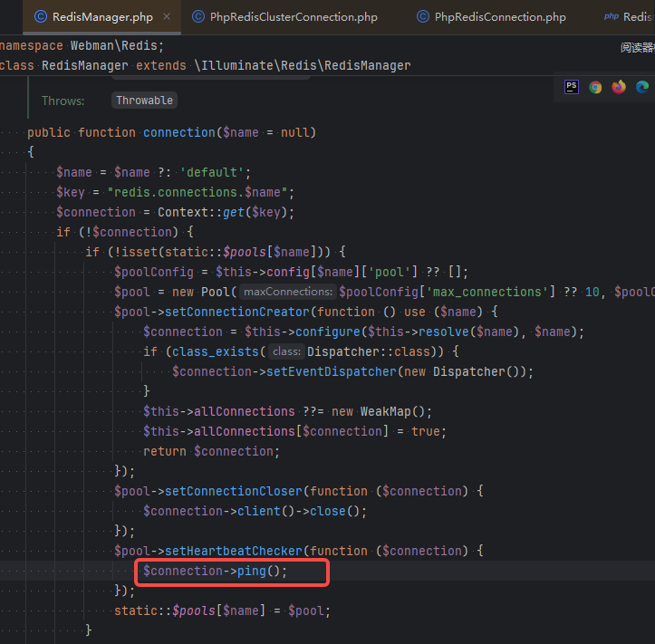The height and width of the screenshot is (644, 655).
Task: Open preview in PhpStorm built-in browser icon
Action: [572, 87]
